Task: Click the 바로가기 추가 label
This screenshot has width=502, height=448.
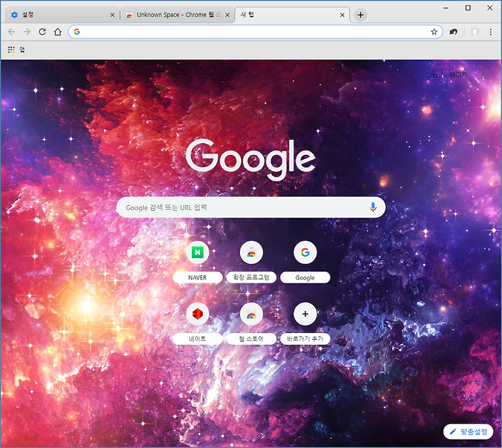Action: (x=305, y=338)
